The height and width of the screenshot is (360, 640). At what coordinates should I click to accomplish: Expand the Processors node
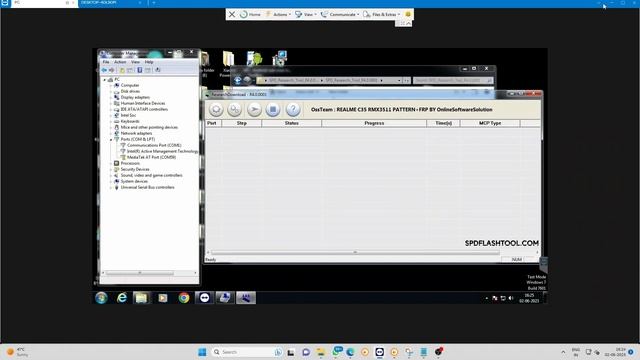(x=111, y=163)
